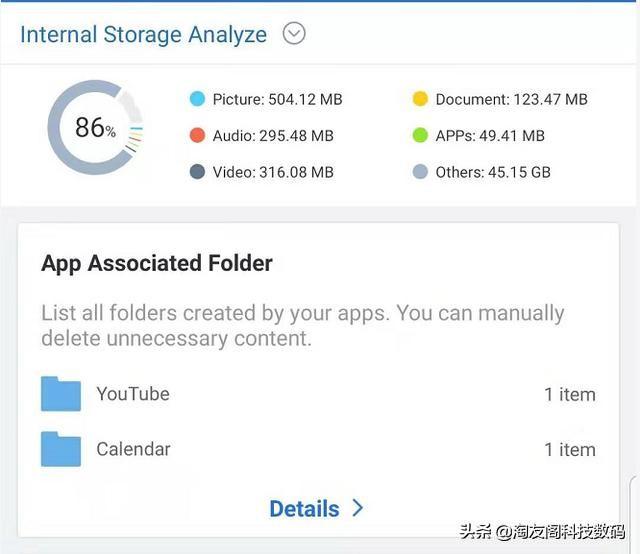
Task: Open Document: 123.47 MB storage entry
Action: pos(511,99)
